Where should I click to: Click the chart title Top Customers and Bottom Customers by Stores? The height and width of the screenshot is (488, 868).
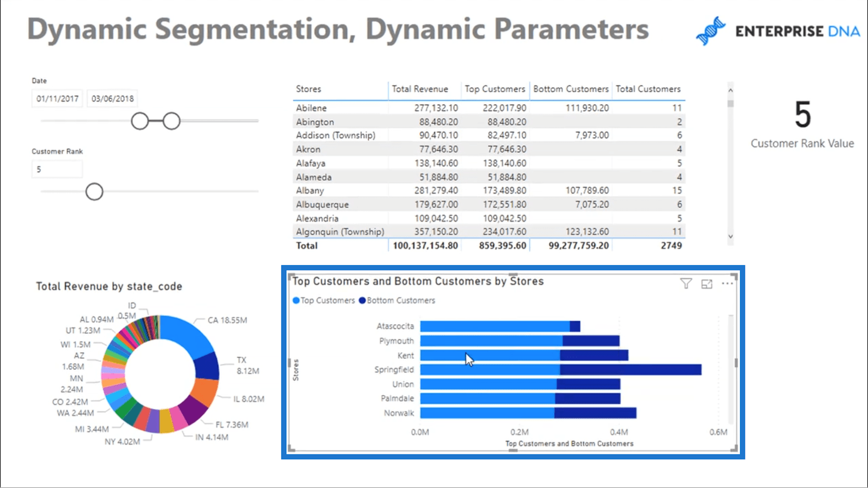(x=418, y=281)
